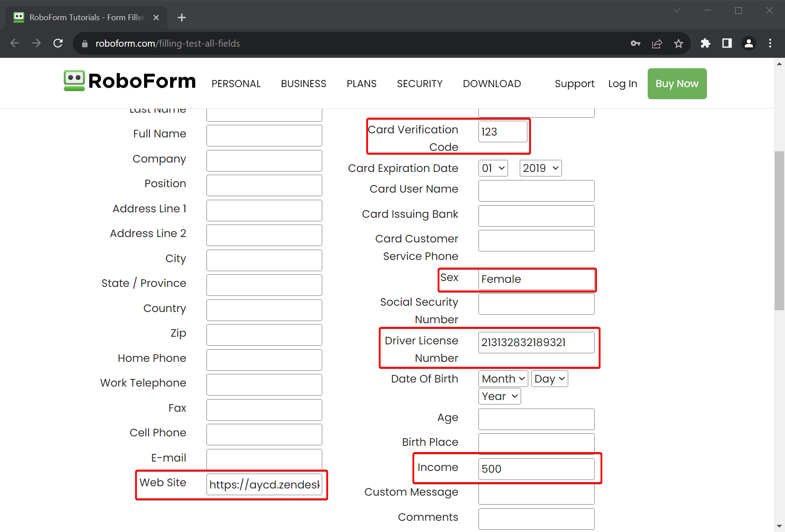Click the key icon in the address bar

[x=636, y=43]
